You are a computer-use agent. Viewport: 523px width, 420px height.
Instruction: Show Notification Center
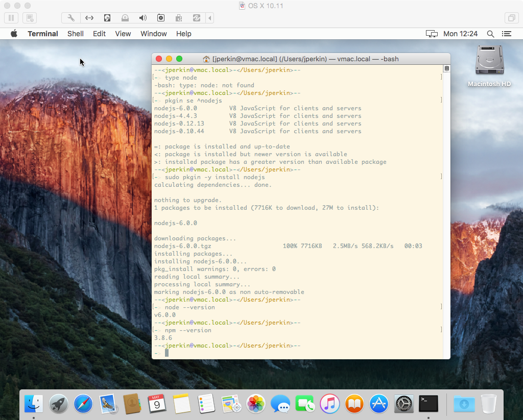[507, 34]
